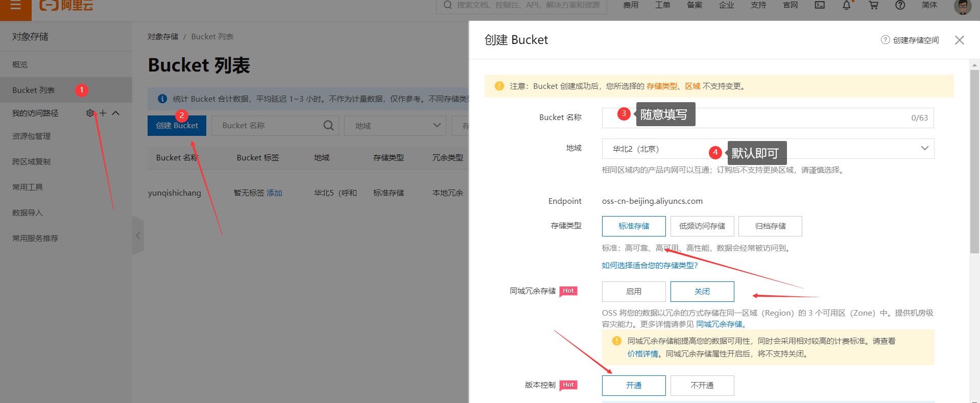Screen dimensions: 980x403
Task: Click the plus icon beside 我的访问路径
Action: [103, 113]
